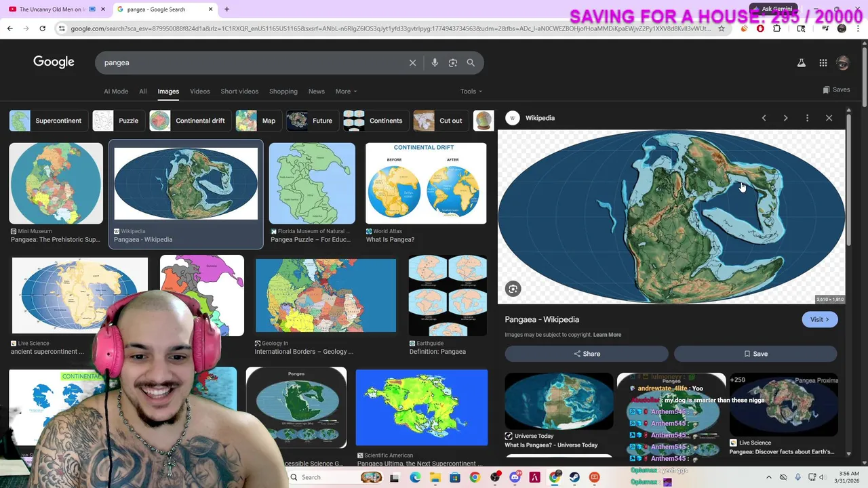Close the pangea Google Search tab
Viewport: 868px width, 488px height.
pos(210,9)
